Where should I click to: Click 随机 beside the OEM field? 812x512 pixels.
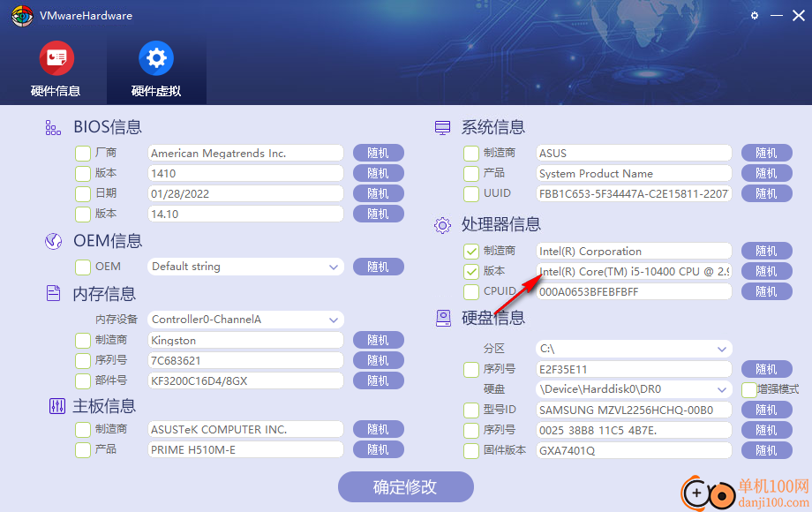pyautogui.click(x=378, y=267)
